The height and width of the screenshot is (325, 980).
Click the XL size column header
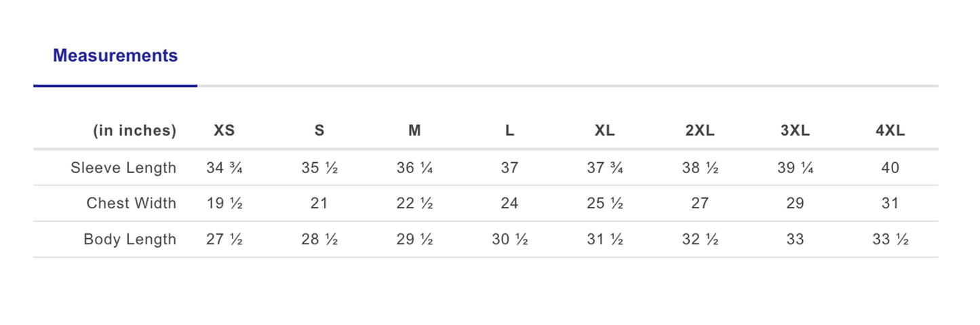coord(605,131)
